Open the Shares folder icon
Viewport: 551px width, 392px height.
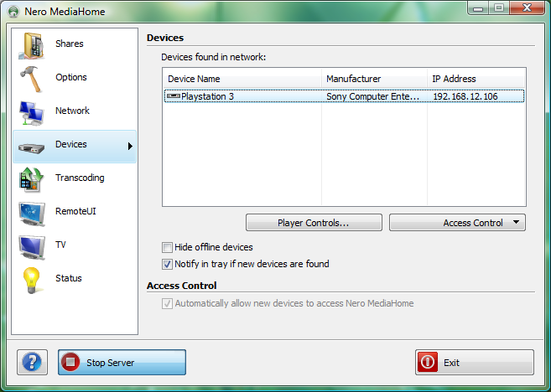(x=32, y=44)
